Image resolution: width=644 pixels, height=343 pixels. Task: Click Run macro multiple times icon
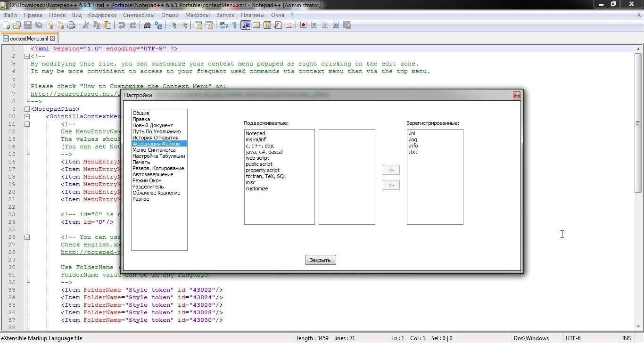point(336,25)
